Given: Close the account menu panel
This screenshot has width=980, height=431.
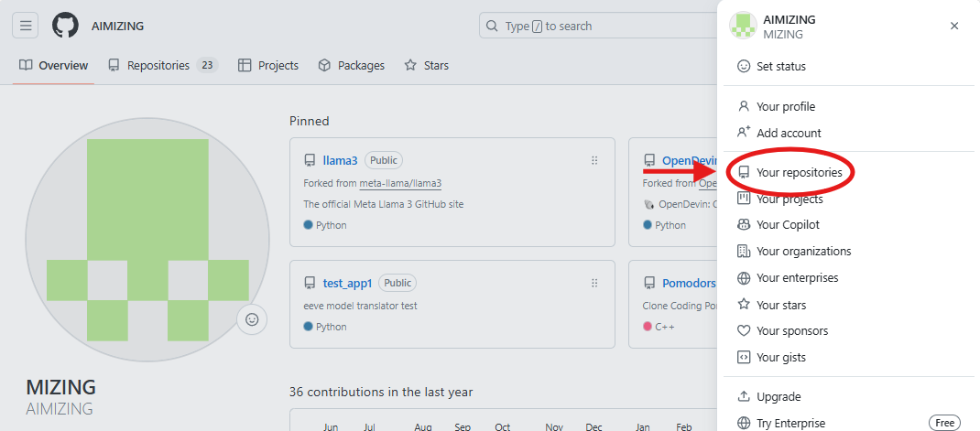Looking at the screenshot, I should [x=954, y=26].
